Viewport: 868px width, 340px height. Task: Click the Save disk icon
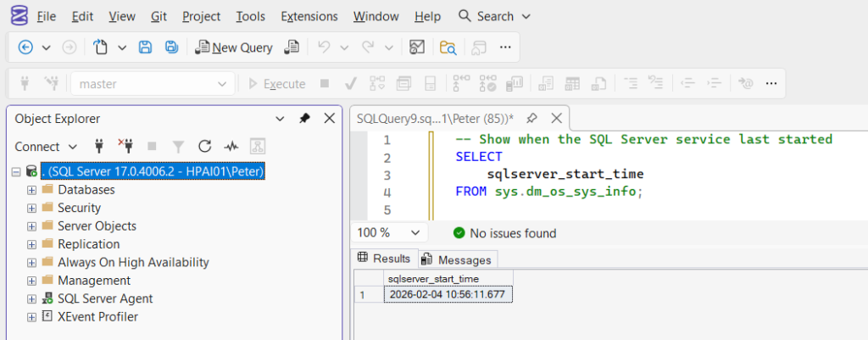(145, 47)
